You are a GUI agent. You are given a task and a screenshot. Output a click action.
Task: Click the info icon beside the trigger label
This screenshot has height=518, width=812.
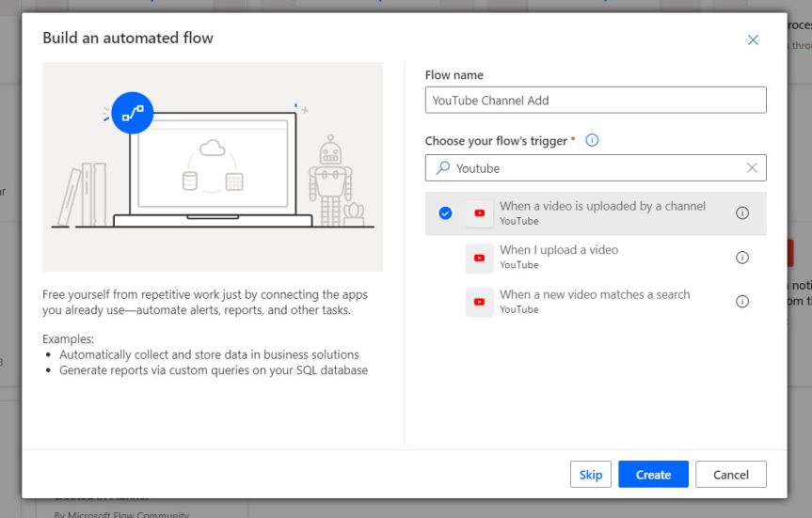(592, 141)
